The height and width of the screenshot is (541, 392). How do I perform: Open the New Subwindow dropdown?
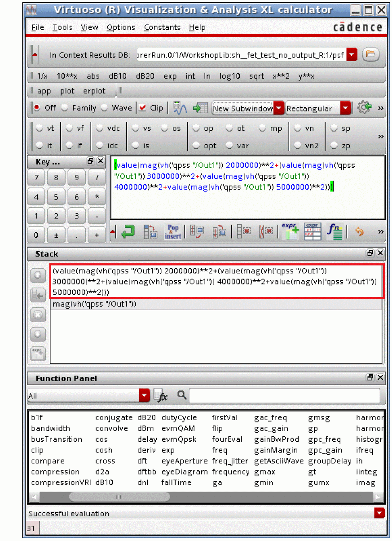(x=279, y=108)
